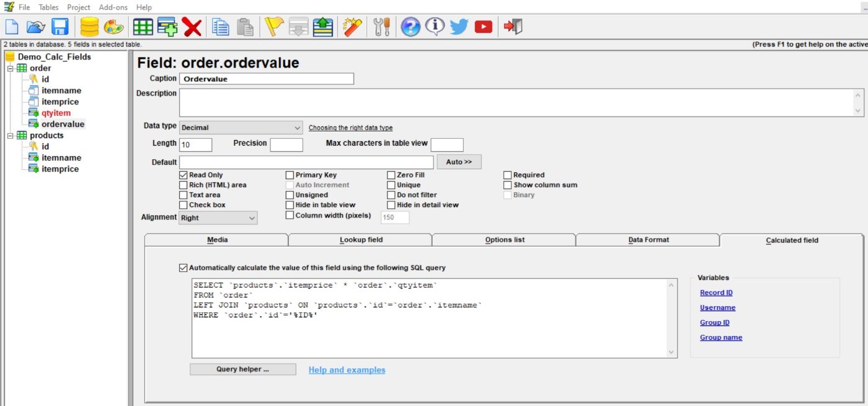Image resolution: width=868 pixels, height=406 pixels.
Task: Click the yellow flag icon
Action: point(274,27)
